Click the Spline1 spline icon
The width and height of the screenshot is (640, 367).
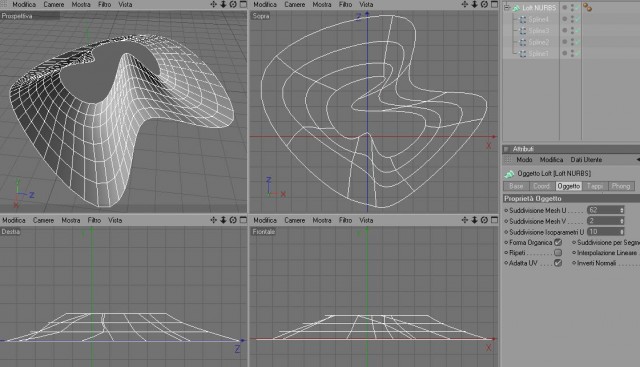[x=522, y=53]
